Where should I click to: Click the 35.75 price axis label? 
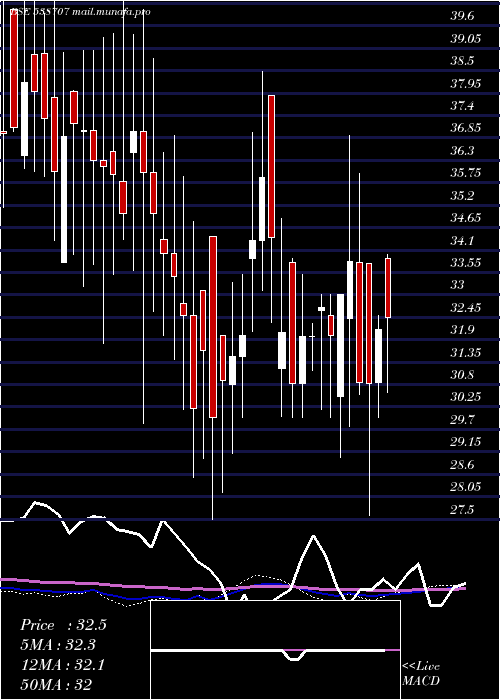click(x=466, y=173)
